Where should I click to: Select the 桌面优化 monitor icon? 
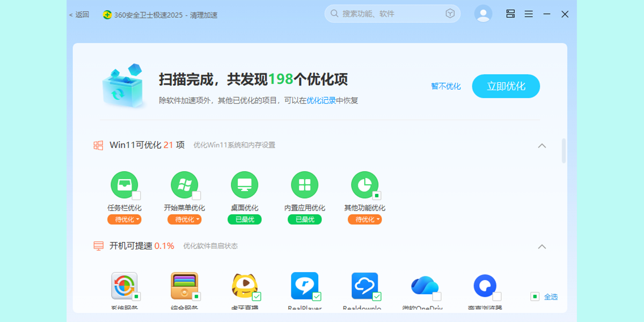[244, 185]
